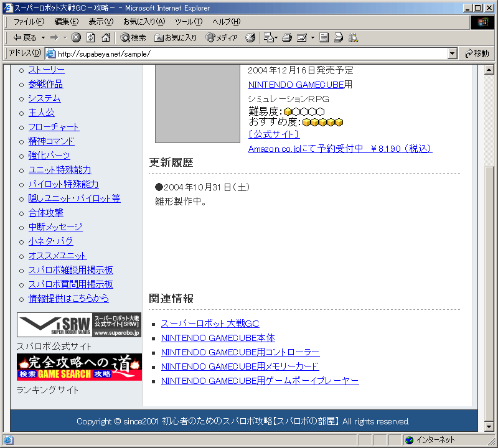Open the 中断メッセージ sidebar link
The image size is (498, 448).
pos(55,227)
